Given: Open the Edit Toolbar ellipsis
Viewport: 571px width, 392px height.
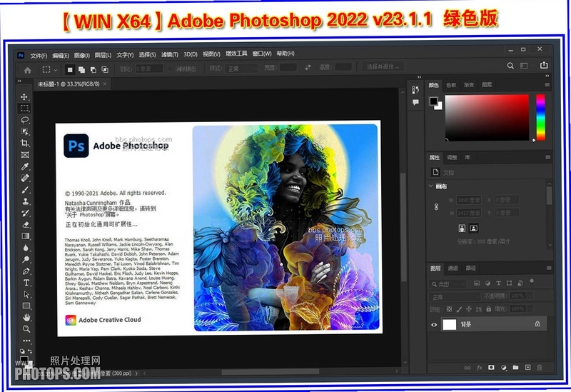Looking at the screenshot, I should [26, 341].
